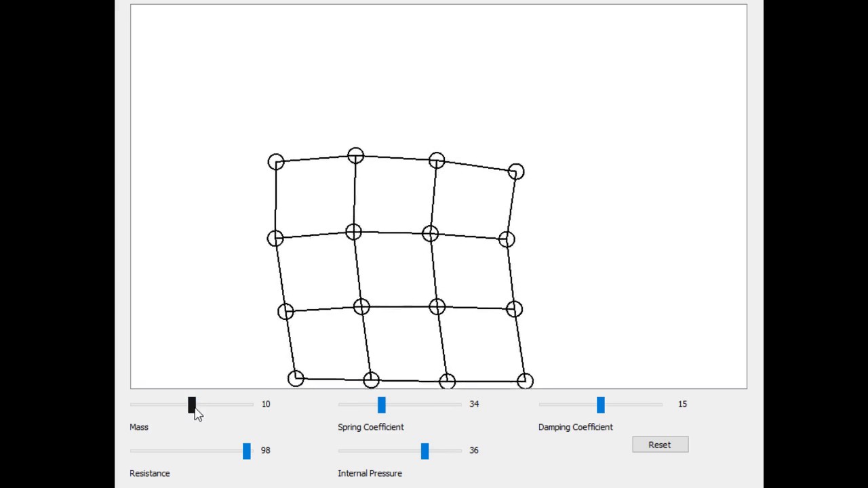This screenshot has height=488, width=868.
Task: Click the Spring Coefficient value 34
Action: point(474,404)
